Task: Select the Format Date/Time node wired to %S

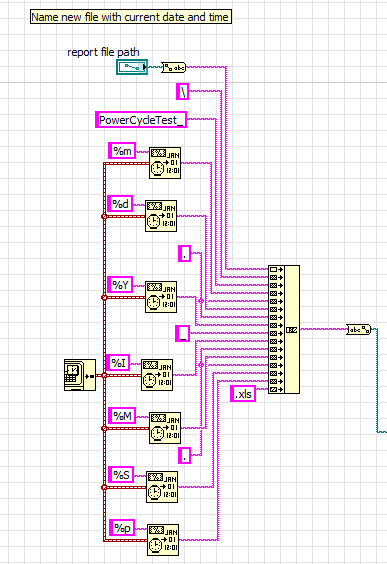Action: coord(162,487)
